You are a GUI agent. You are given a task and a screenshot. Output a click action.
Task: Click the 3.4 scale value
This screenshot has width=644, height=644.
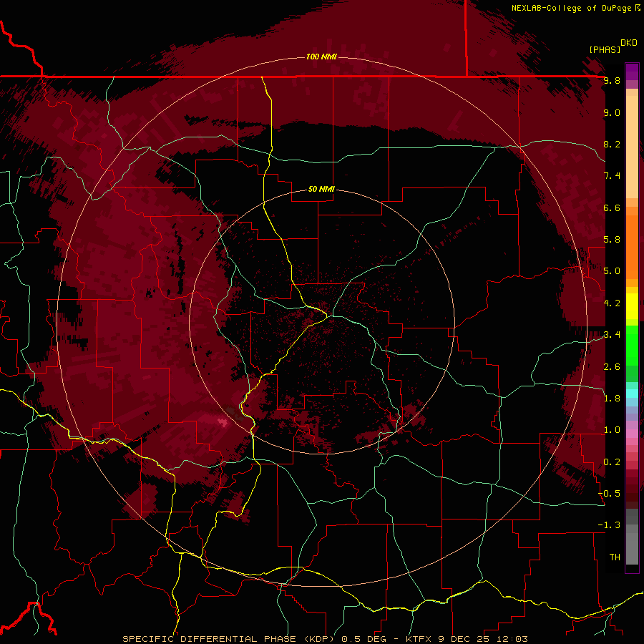pyautogui.click(x=612, y=335)
